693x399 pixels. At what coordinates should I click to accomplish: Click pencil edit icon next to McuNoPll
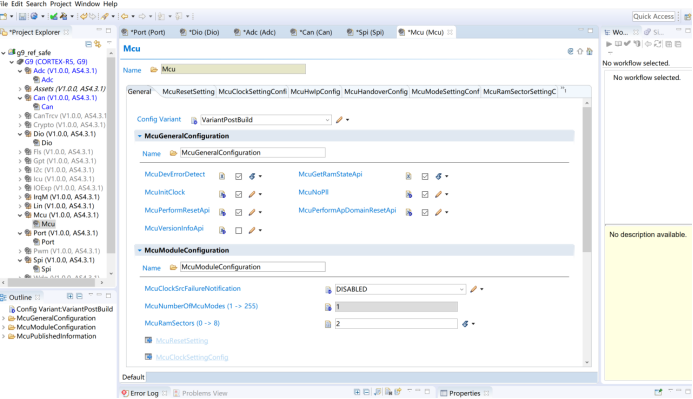click(438, 194)
